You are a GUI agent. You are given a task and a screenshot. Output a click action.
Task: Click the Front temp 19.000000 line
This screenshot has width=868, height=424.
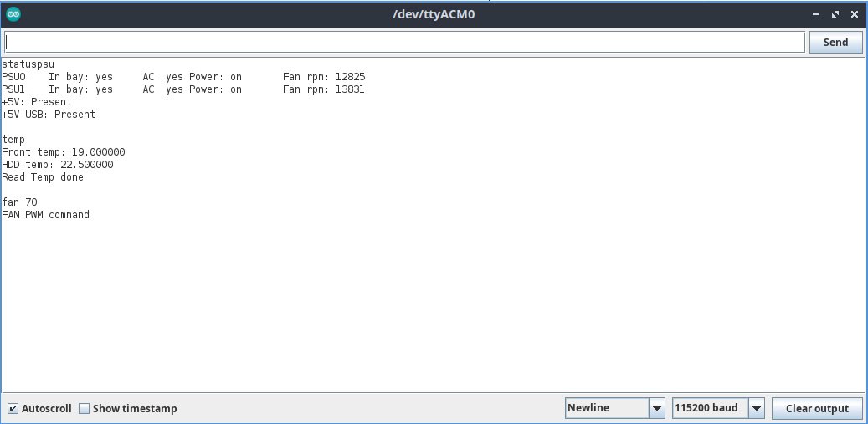coord(64,152)
